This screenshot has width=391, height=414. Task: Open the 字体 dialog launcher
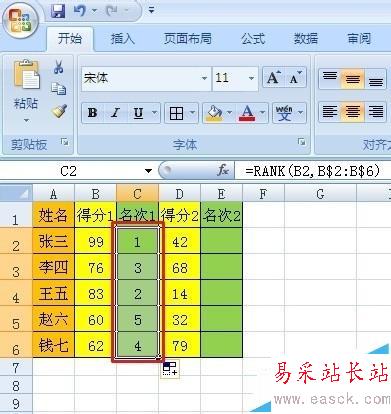pyautogui.click(x=302, y=142)
